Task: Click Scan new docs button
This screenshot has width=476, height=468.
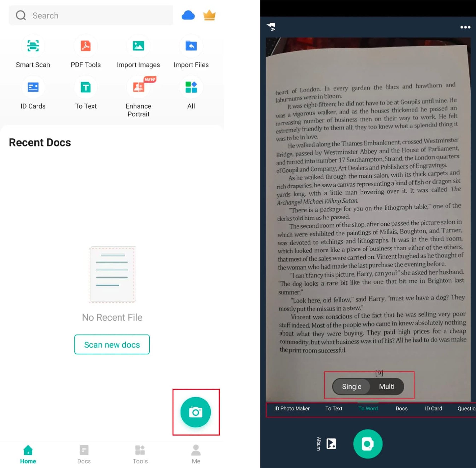Action: [112, 344]
